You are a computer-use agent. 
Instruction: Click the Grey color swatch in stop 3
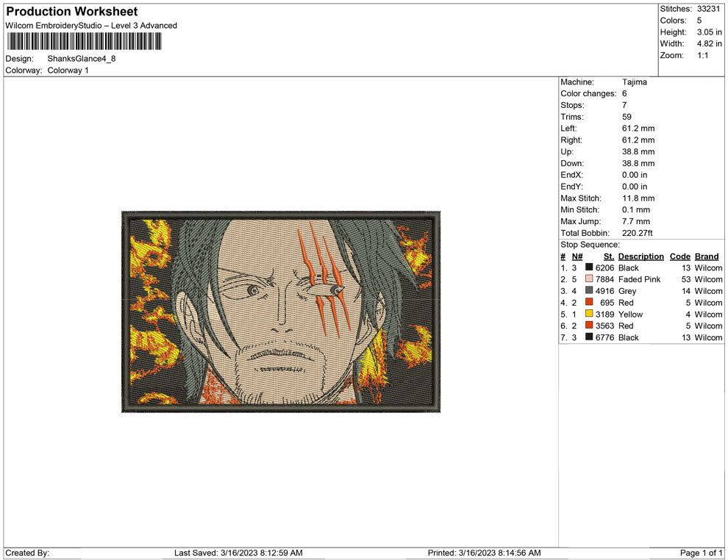click(x=589, y=290)
